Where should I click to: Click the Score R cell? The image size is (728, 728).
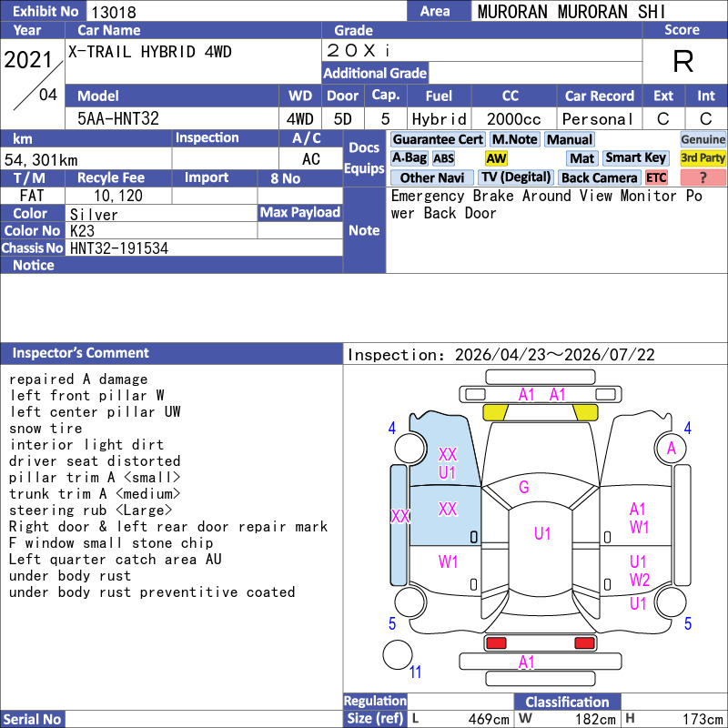point(684,61)
